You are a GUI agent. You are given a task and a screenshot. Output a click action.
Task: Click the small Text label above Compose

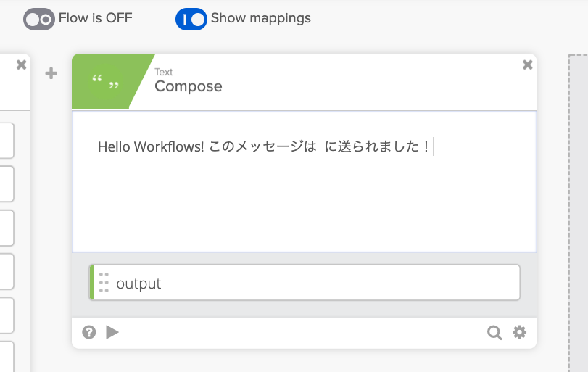click(x=163, y=72)
